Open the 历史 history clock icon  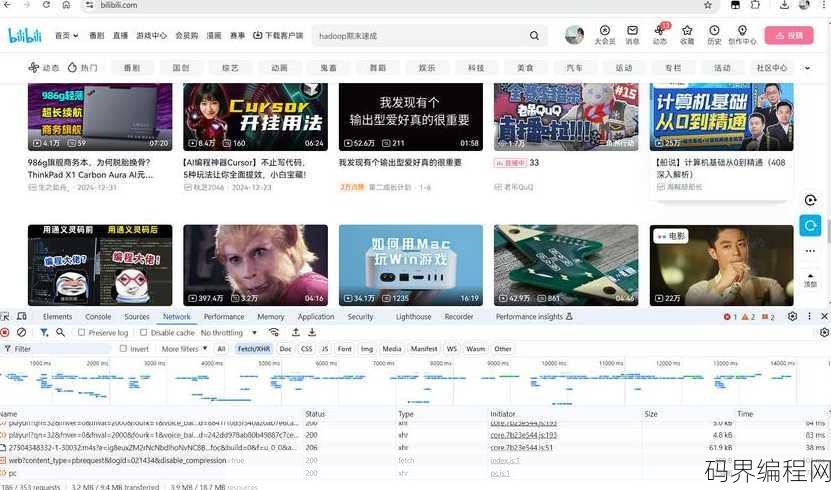click(x=714, y=35)
